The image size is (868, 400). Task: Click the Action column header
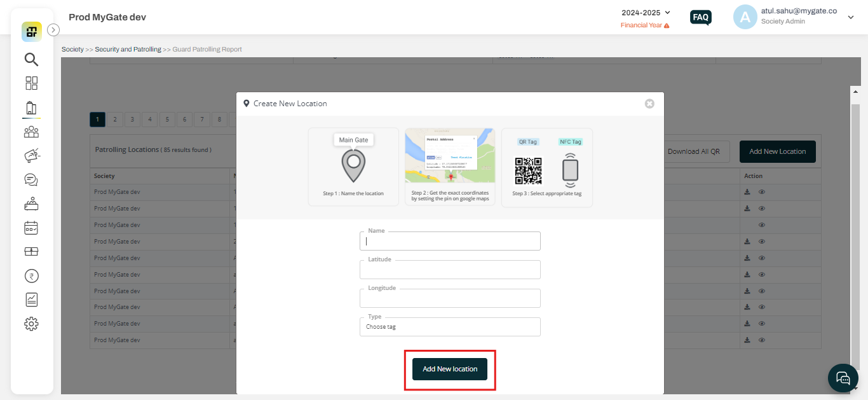753,176
